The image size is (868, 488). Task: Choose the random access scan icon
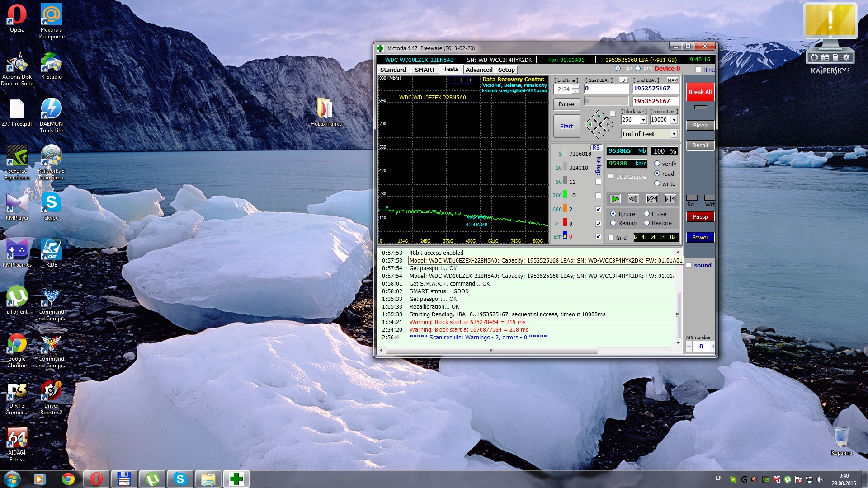651,199
